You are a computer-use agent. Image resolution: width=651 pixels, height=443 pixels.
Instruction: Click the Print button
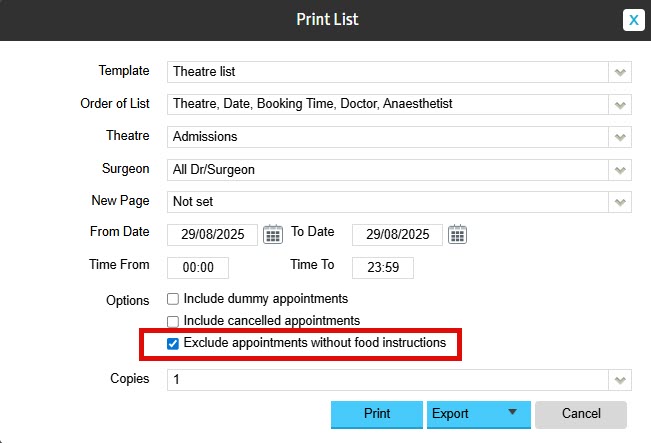(x=377, y=414)
